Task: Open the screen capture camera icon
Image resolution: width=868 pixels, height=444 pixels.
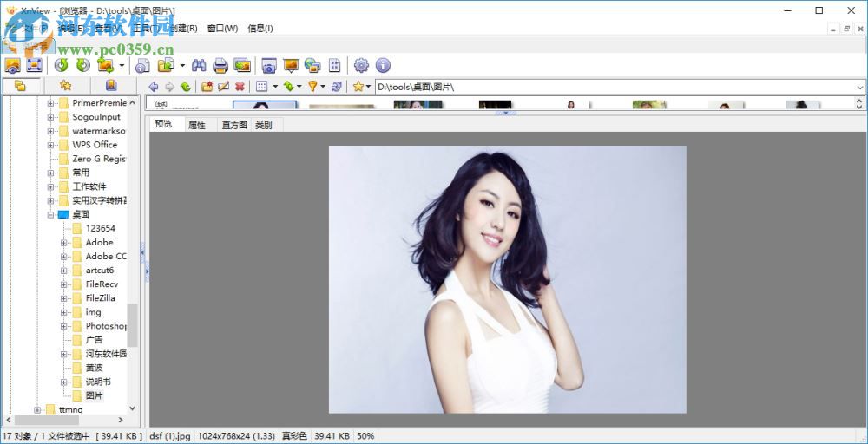Action: (269, 66)
